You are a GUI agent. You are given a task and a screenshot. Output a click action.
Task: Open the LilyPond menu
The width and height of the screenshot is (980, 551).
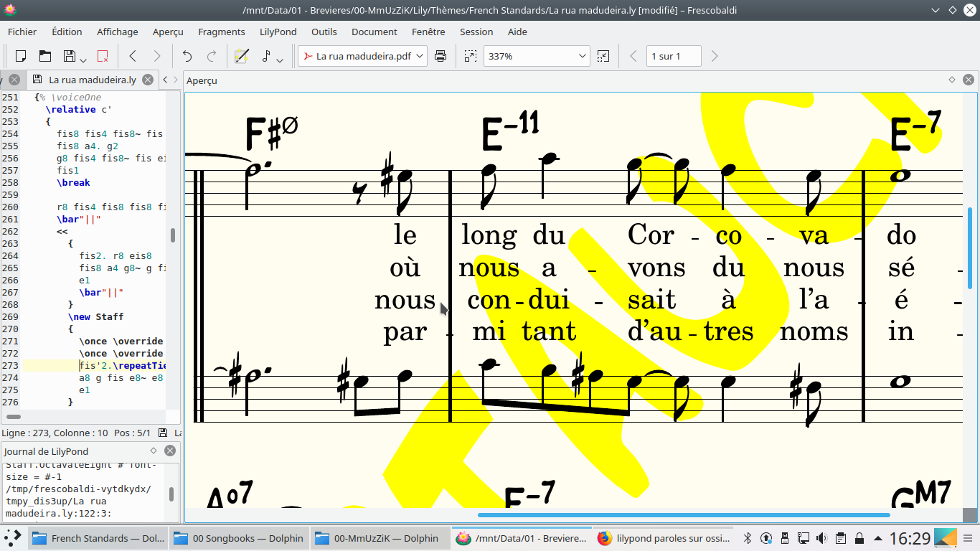pos(278,32)
